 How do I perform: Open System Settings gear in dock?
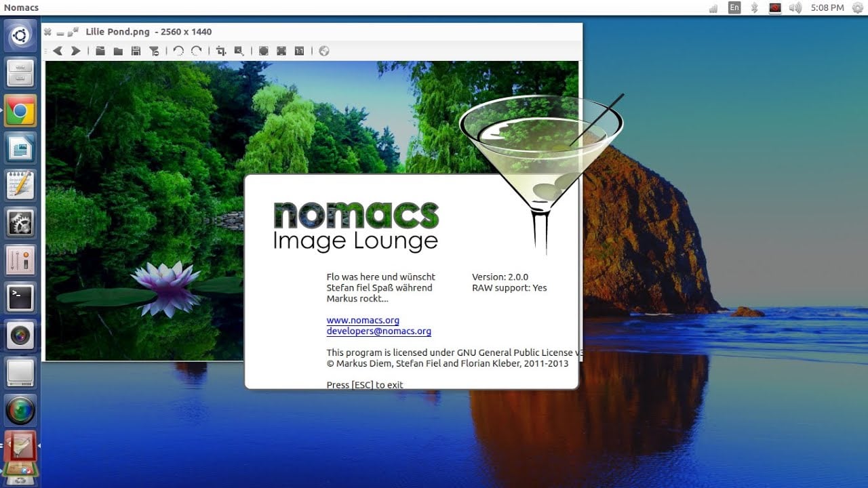point(20,223)
